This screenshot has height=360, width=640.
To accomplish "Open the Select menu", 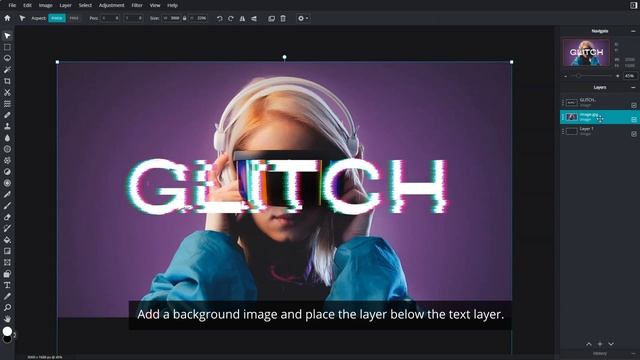I will (85, 5).
